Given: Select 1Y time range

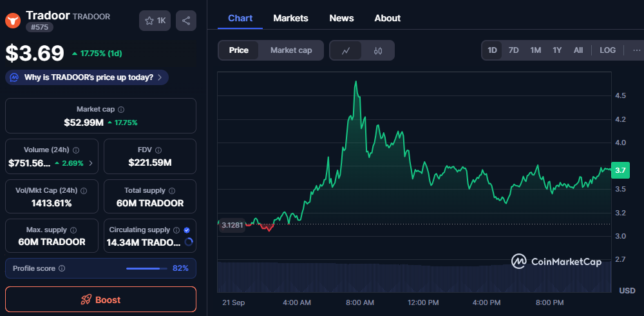Looking at the screenshot, I should 557,50.
